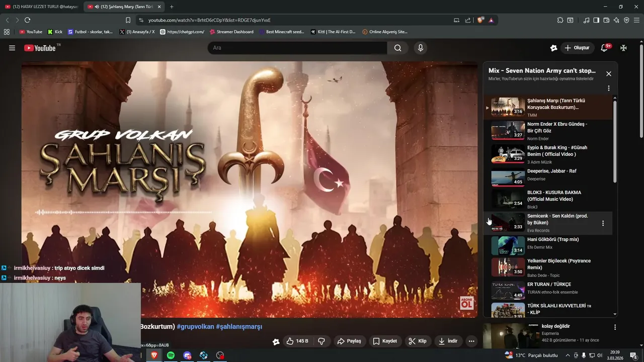Toggle the browser sidebar panel
The width and height of the screenshot is (644, 362).
point(596,20)
